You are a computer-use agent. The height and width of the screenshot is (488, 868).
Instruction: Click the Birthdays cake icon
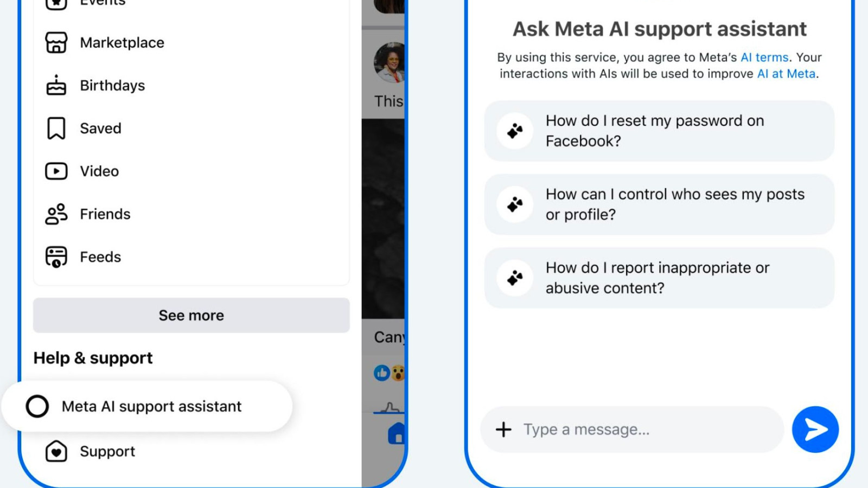[56, 85]
